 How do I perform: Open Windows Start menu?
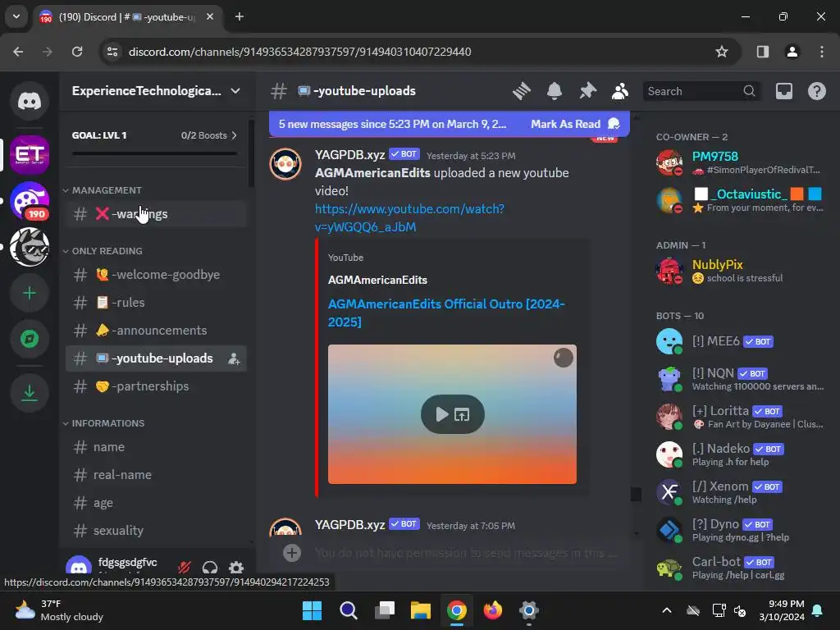pyautogui.click(x=312, y=610)
